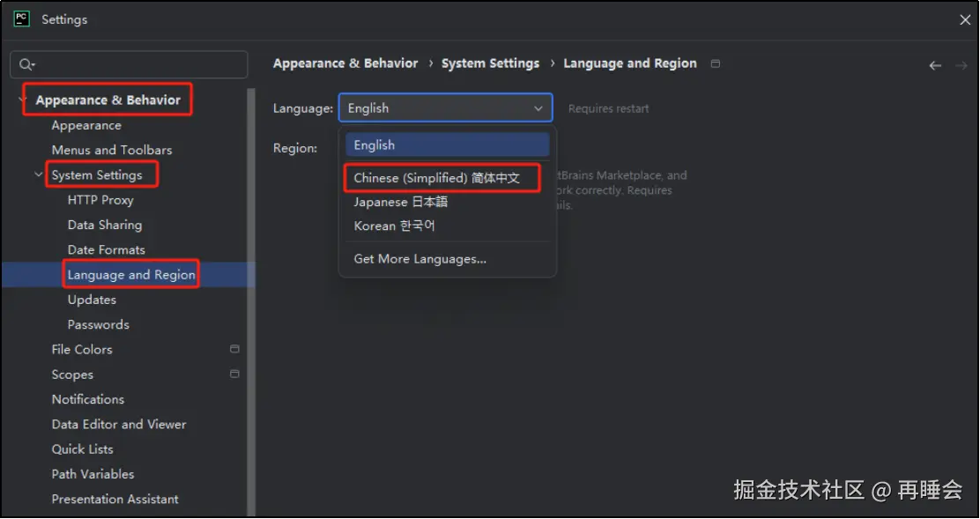The width and height of the screenshot is (980, 519).
Task: Choose Chinese (Simplified) language option
Action: pos(448,178)
